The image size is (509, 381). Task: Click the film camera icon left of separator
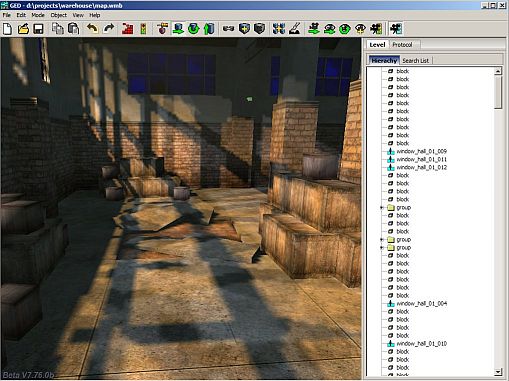click(x=376, y=29)
